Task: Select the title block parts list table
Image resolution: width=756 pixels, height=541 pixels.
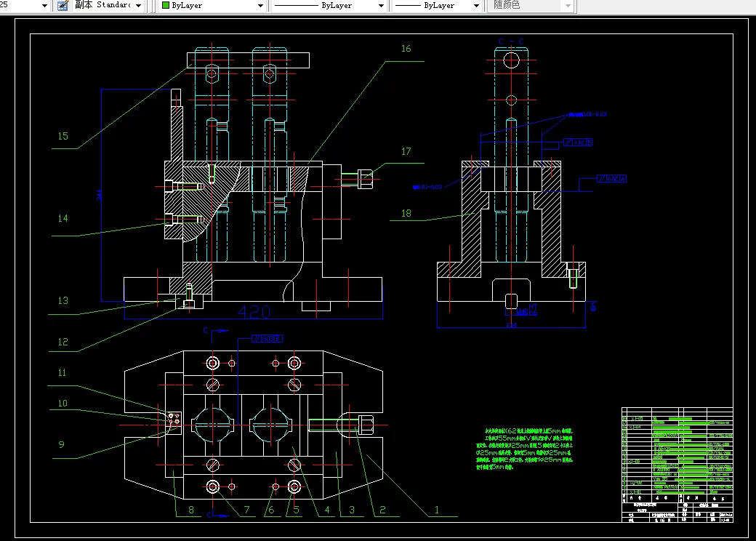Action: (677, 465)
